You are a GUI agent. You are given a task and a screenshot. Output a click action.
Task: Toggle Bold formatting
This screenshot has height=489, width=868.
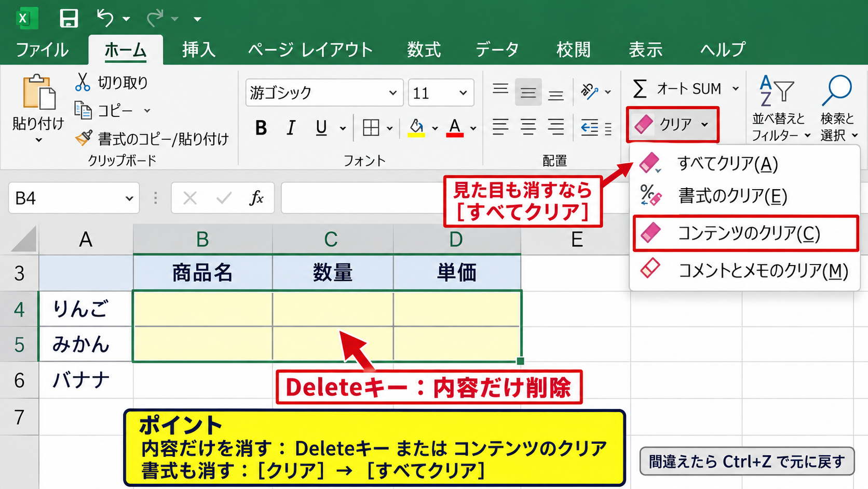[x=261, y=127]
